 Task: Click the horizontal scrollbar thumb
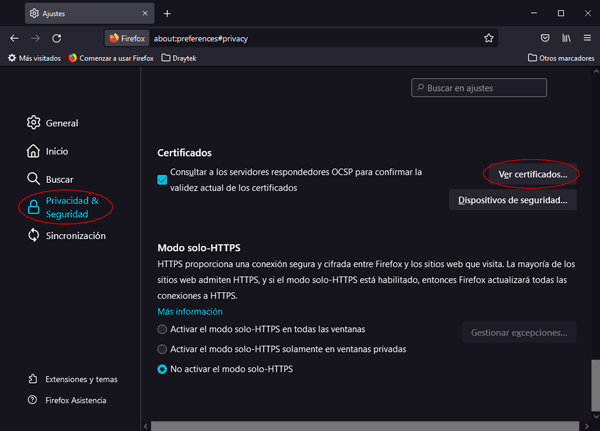tap(365, 426)
